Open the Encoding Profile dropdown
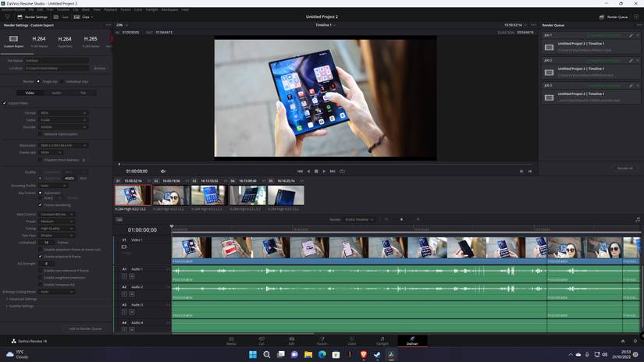644x362 pixels. 53,186
